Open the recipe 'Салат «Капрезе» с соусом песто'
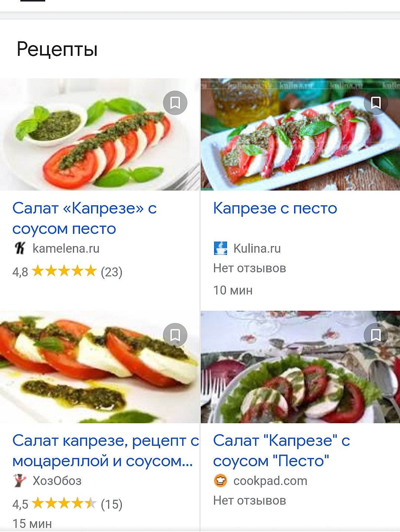400x532 pixels. 84,219
